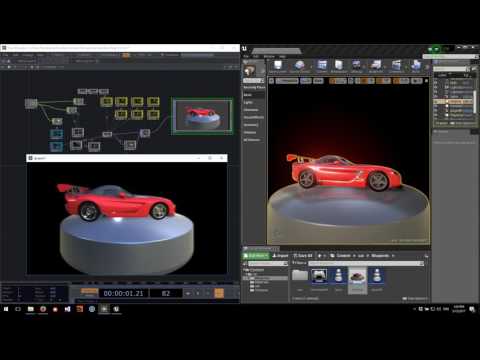Open View Options in Content Browser
480x360 pixels.
point(415,298)
